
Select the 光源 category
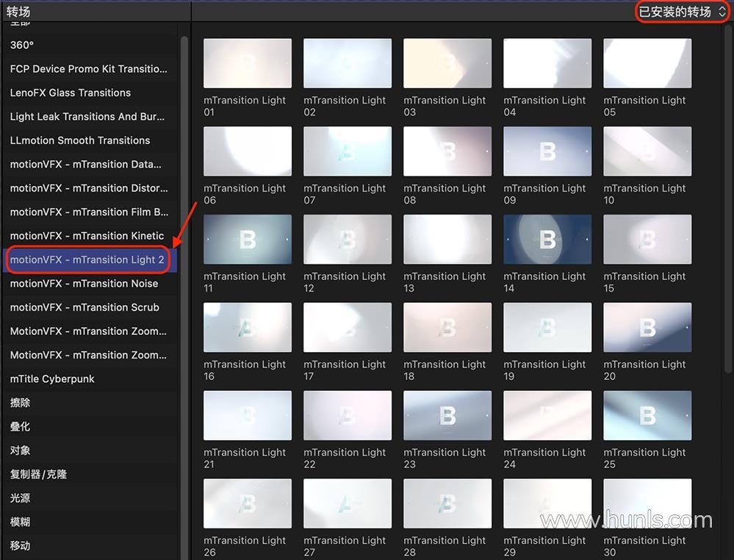(90, 498)
